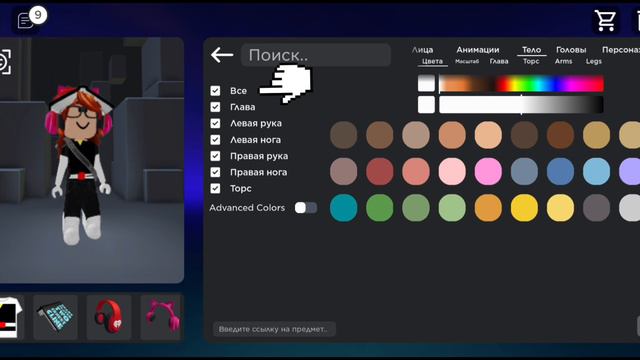
Task: Open the shopping cart
Action: [x=605, y=20]
